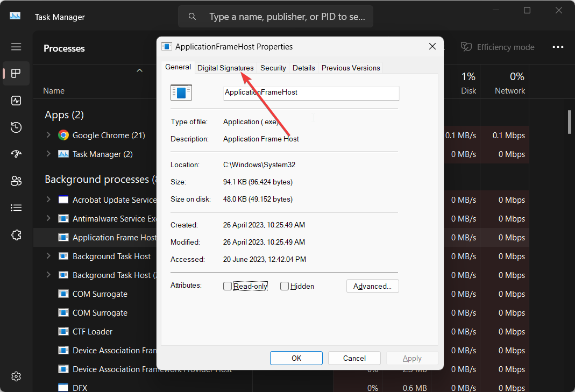Expand the Task Manager (2) process group
This screenshot has height=392, width=575.
[48, 154]
